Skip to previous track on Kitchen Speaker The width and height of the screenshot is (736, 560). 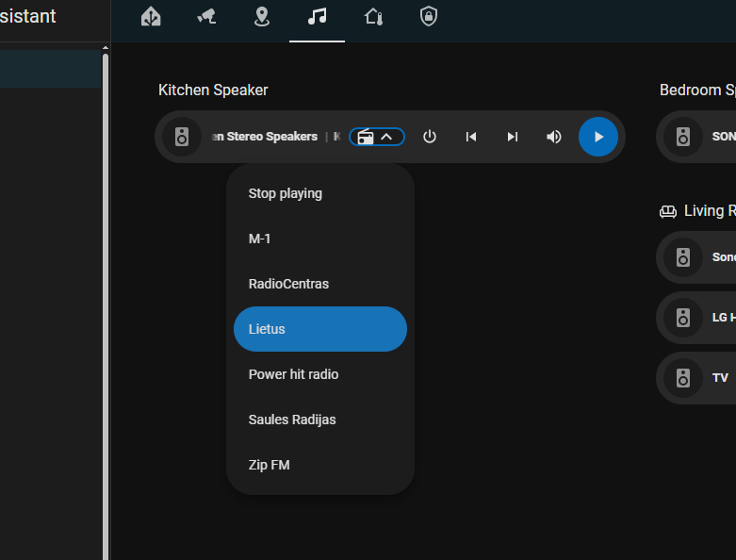tap(471, 137)
